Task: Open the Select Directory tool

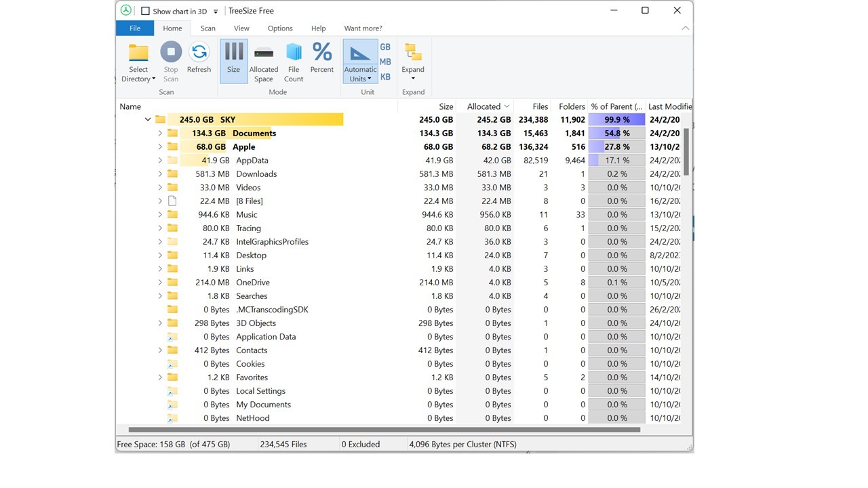Action: (x=138, y=61)
